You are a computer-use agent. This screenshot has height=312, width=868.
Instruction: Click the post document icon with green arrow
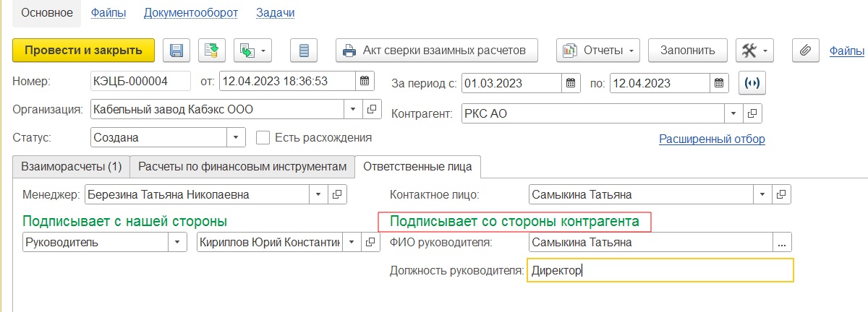[x=212, y=51]
